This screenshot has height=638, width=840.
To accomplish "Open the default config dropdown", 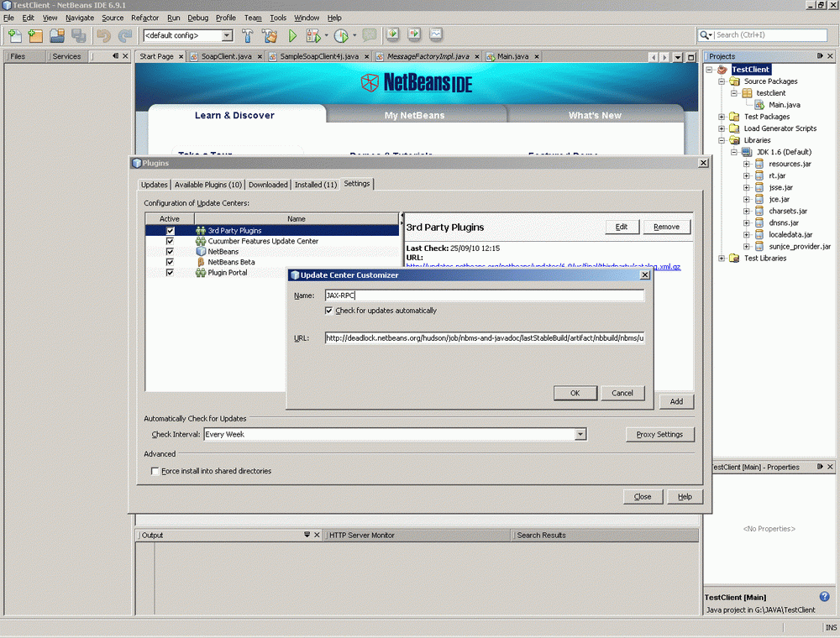I will pyautogui.click(x=227, y=35).
